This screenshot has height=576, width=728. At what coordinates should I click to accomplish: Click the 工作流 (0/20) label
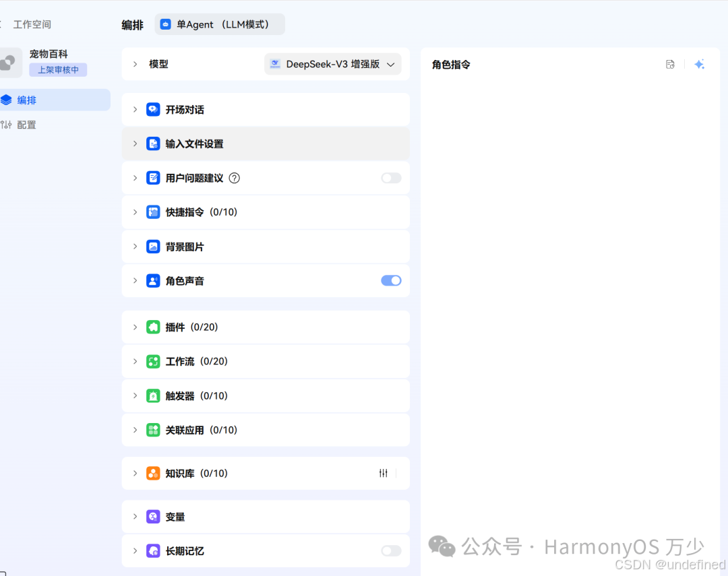(197, 362)
